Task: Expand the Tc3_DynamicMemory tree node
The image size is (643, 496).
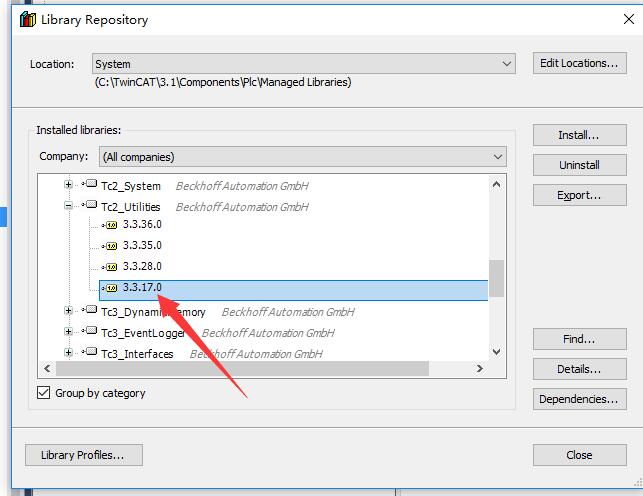Action: click(x=68, y=310)
